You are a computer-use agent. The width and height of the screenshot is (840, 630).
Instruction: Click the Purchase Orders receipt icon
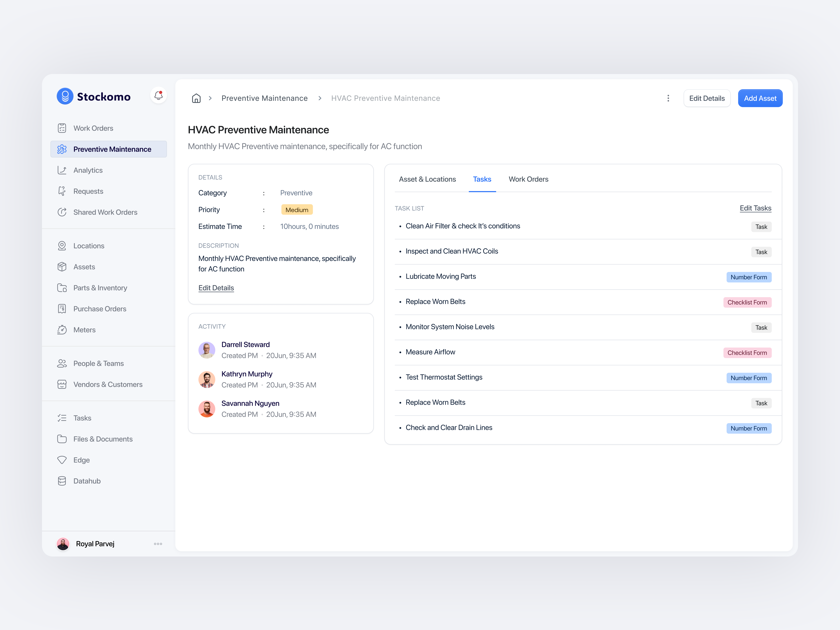[62, 309]
